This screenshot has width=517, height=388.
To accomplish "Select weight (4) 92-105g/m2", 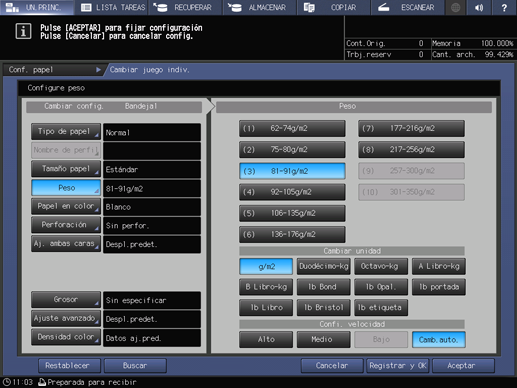I will [292, 192].
